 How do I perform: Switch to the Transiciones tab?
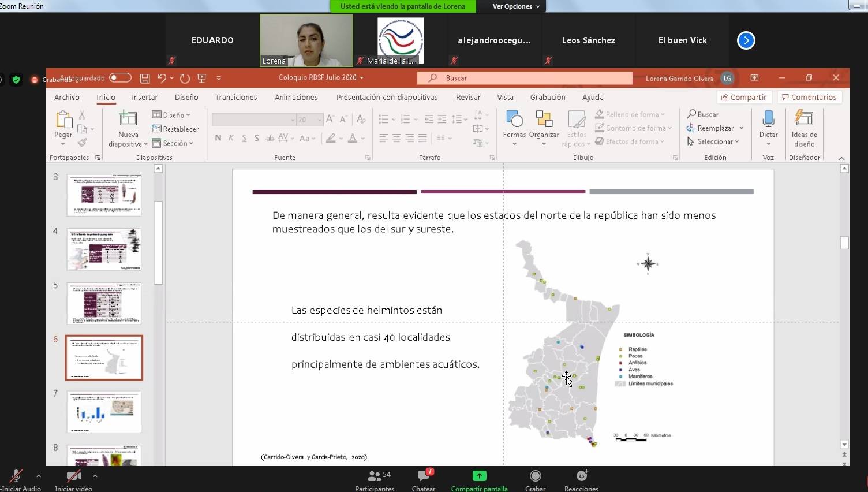click(236, 97)
